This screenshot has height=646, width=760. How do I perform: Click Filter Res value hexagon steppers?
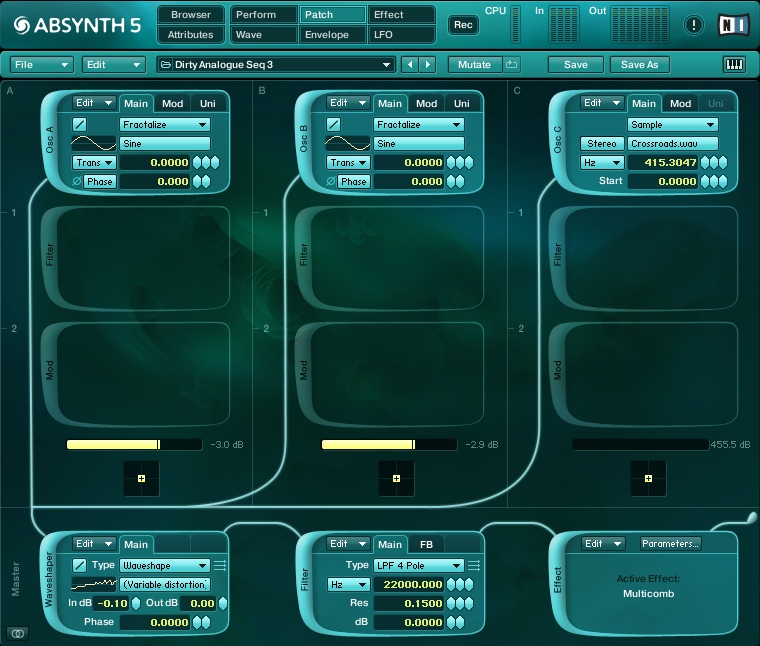tap(460, 603)
